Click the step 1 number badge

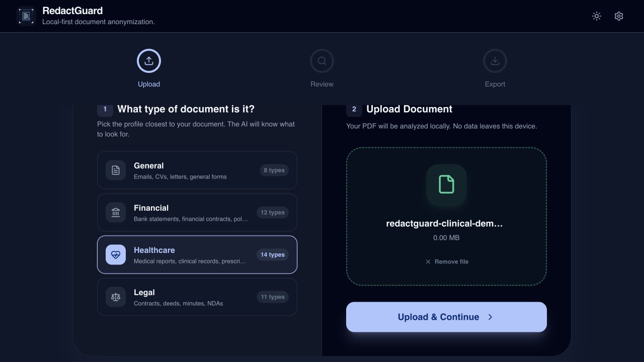click(x=105, y=109)
